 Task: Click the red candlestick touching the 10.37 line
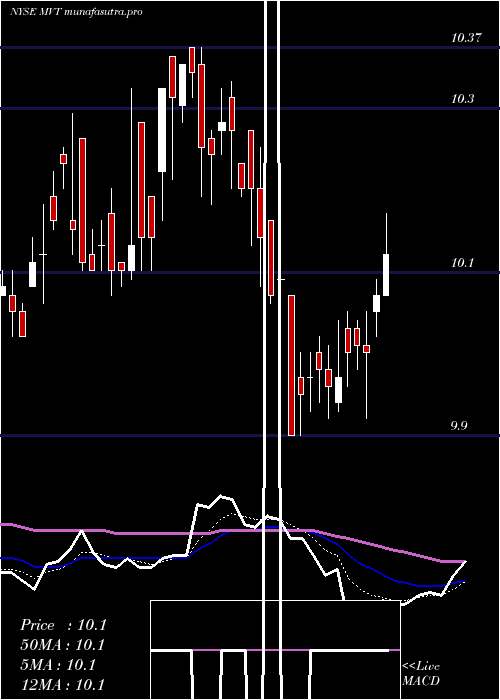192,60
